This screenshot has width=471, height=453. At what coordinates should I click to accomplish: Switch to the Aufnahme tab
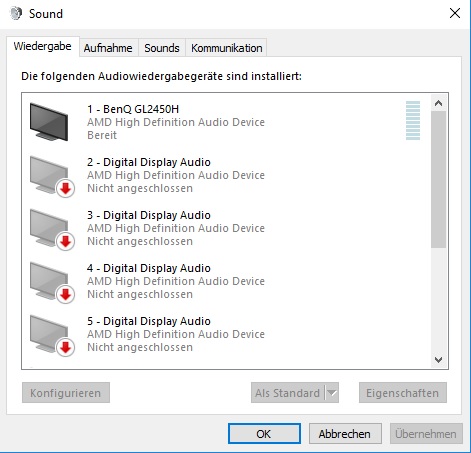[x=108, y=48]
